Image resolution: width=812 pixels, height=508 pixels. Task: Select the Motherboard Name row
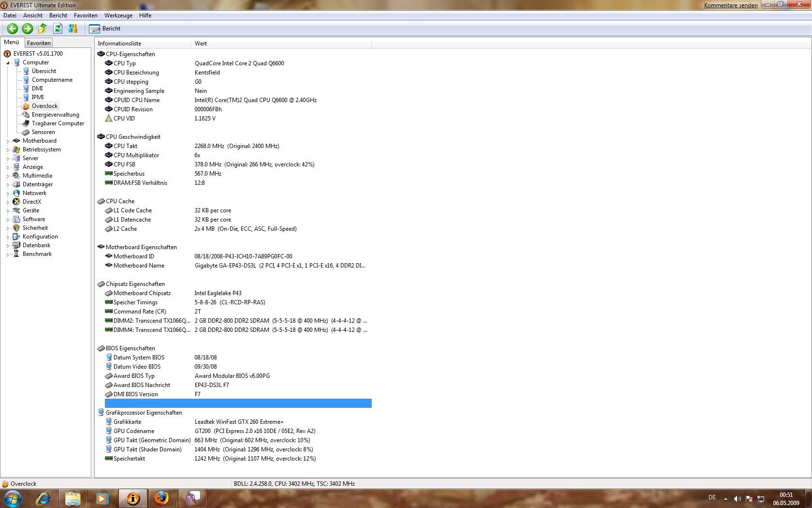[x=238, y=266]
